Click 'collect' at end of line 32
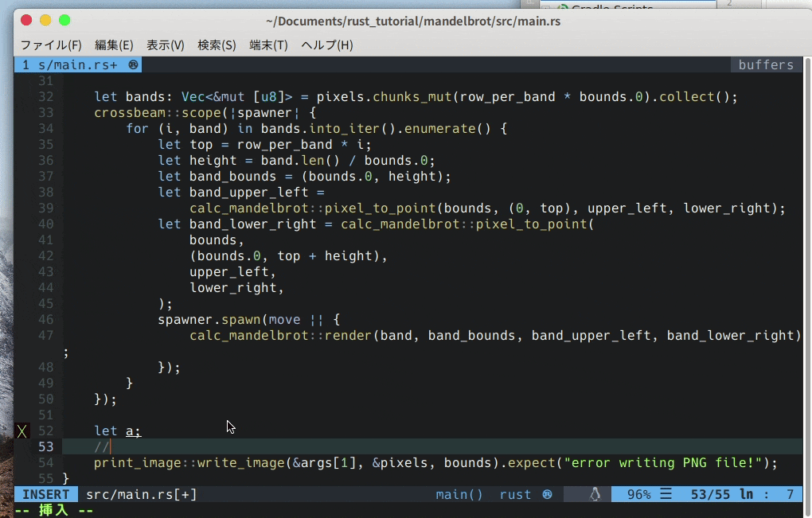 point(687,97)
